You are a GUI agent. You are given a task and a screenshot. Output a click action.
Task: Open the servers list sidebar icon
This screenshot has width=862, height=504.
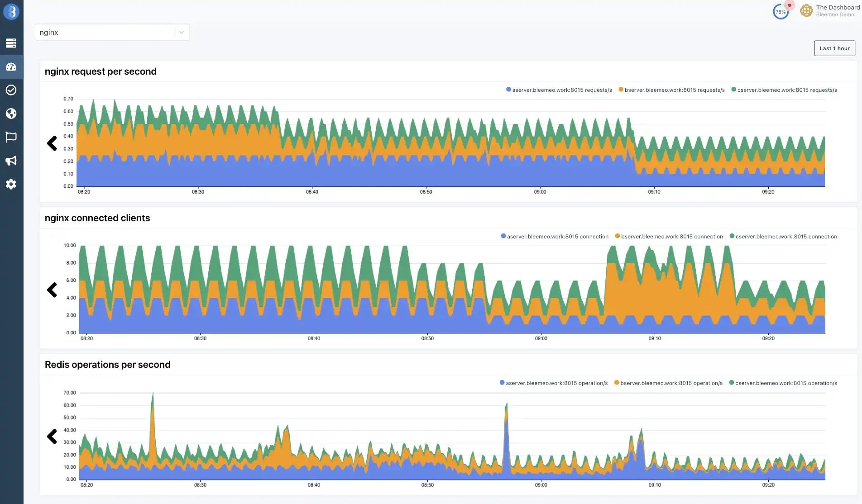[x=11, y=43]
